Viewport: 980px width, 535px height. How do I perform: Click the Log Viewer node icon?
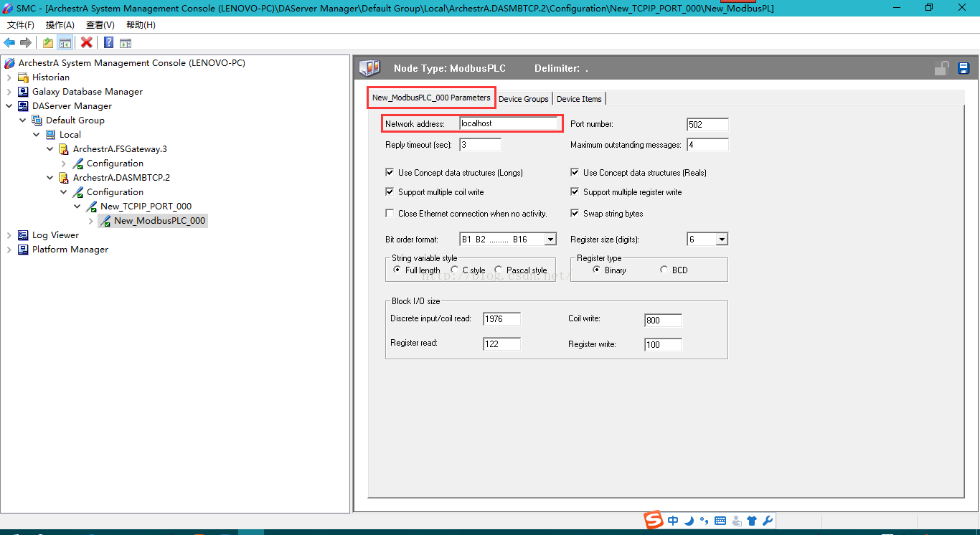pyautogui.click(x=24, y=235)
